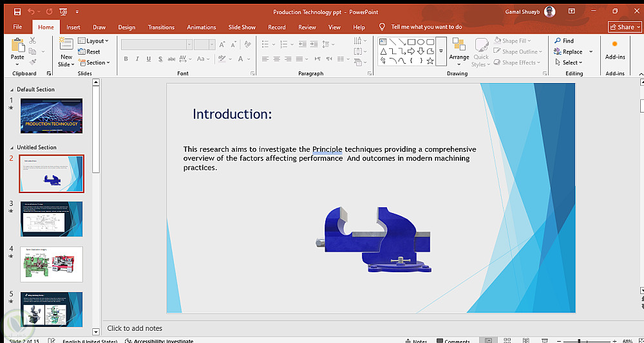Open the Add-ins button
This screenshot has width=644, height=343.
click(x=615, y=50)
